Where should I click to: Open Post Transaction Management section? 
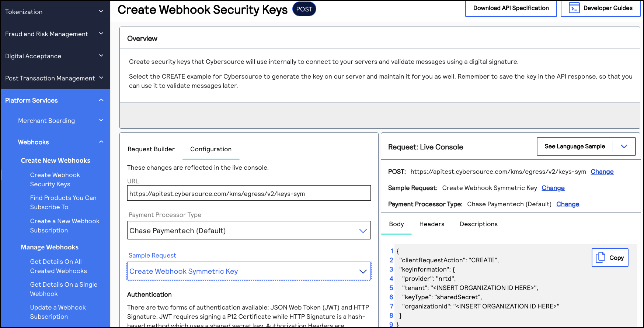pyautogui.click(x=50, y=78)
